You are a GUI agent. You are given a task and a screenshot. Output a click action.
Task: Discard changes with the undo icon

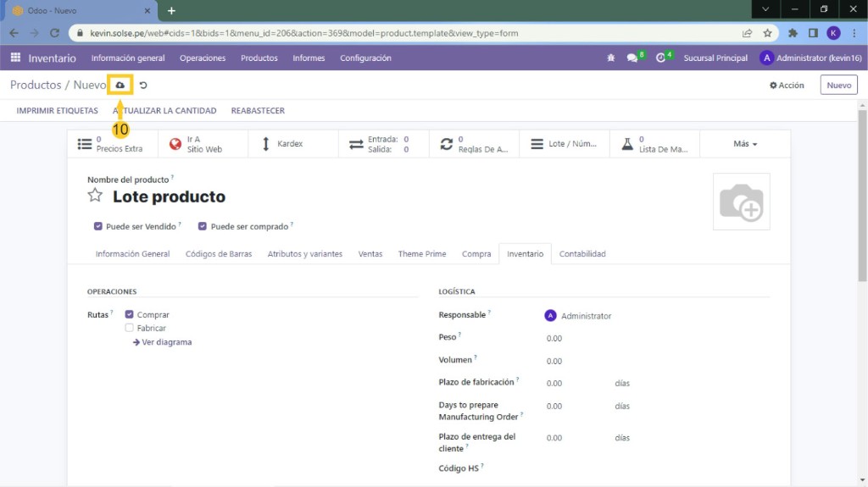pos(143,86)
